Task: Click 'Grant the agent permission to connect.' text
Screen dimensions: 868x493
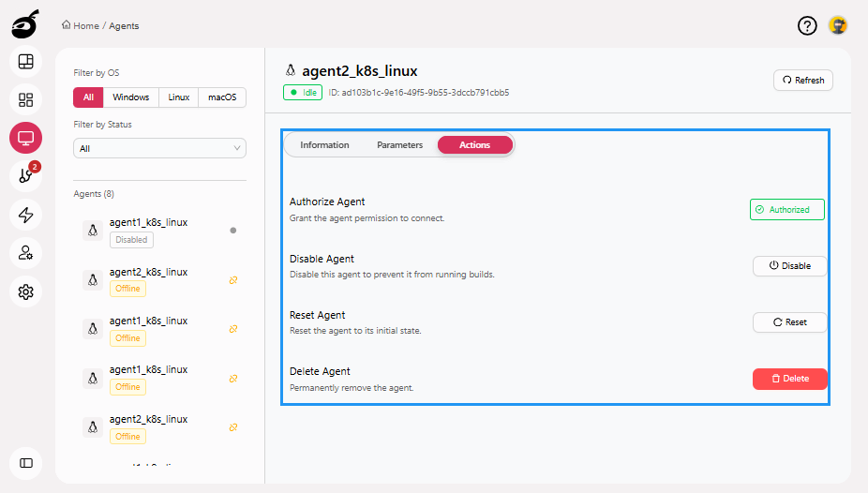Action: (x=367, y=218)
